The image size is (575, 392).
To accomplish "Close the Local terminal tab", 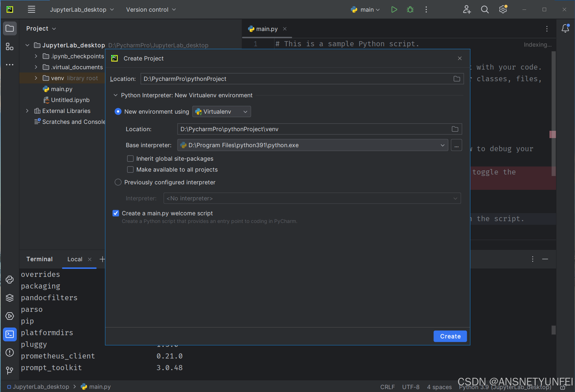I will tap(90, 259).
